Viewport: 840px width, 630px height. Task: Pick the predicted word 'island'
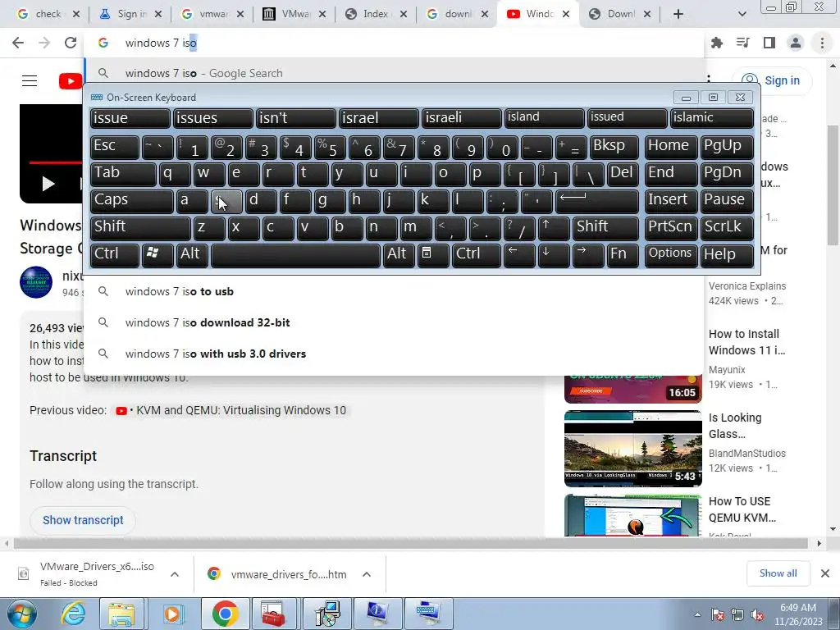545,118
